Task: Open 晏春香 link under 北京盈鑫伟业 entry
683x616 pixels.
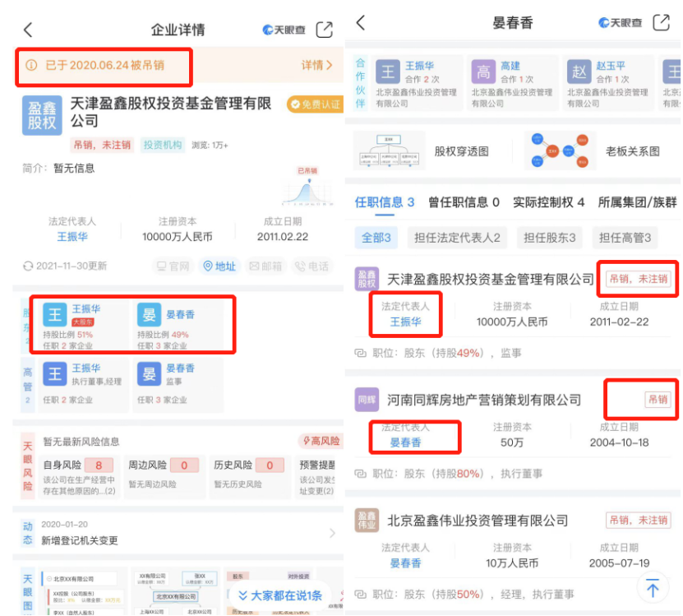Action: (x=405, y=563)
